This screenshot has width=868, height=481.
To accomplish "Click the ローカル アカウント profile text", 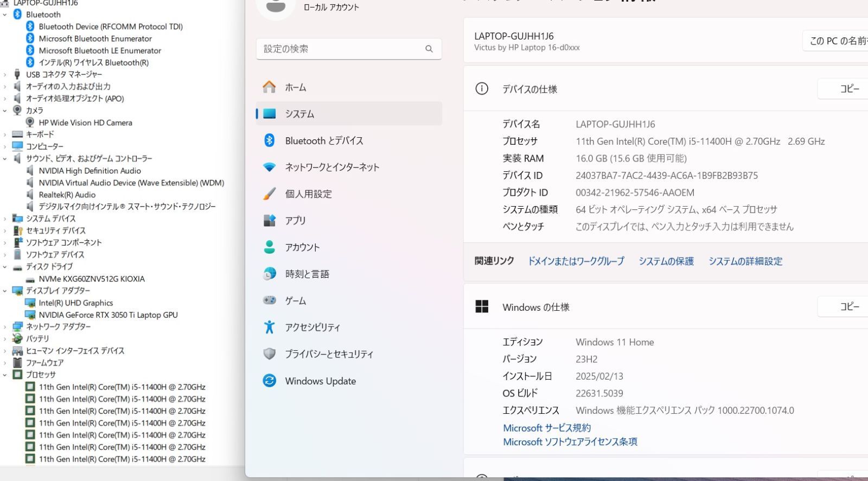I will (331, 7).
